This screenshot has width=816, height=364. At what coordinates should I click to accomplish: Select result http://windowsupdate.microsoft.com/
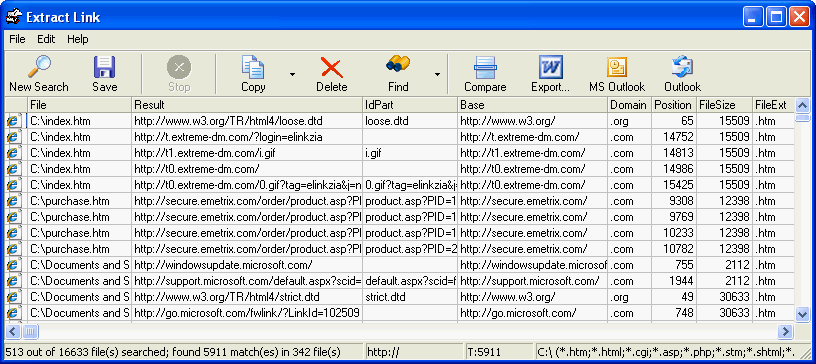(247, 265)
